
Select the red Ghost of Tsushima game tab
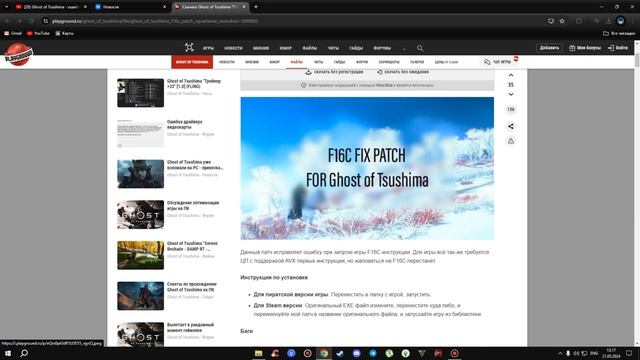pos(192,62)
